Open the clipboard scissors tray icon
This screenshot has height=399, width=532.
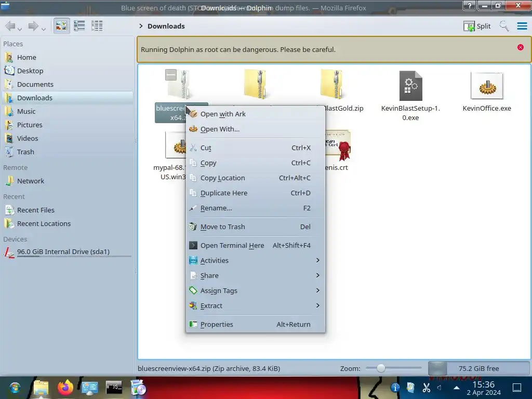pos(426,388)
